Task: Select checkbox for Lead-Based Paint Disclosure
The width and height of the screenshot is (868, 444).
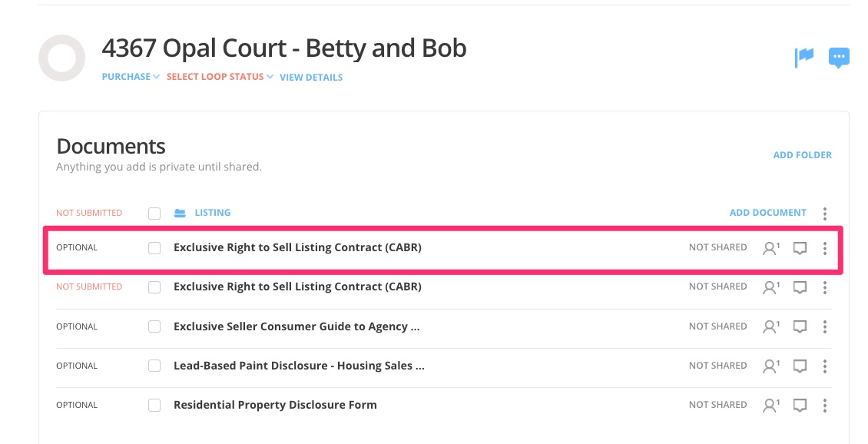Action: pyautogui.click(x=154, y=366)
